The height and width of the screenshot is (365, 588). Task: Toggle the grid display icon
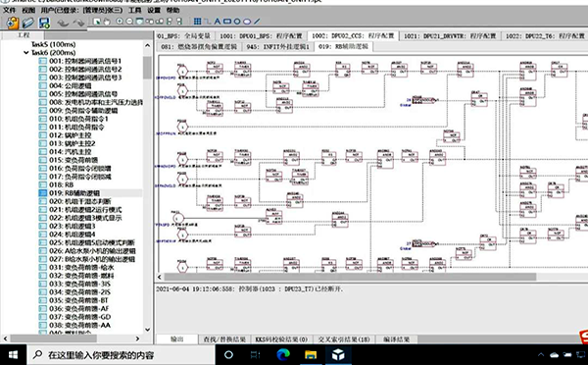[197, 22]
